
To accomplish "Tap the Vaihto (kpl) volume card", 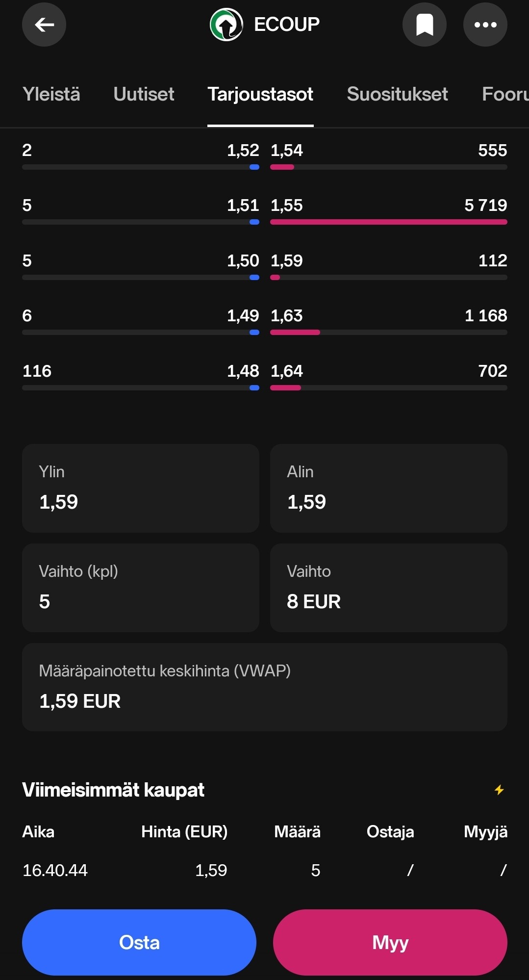I will pyautogui.click(x=141, y=588).
